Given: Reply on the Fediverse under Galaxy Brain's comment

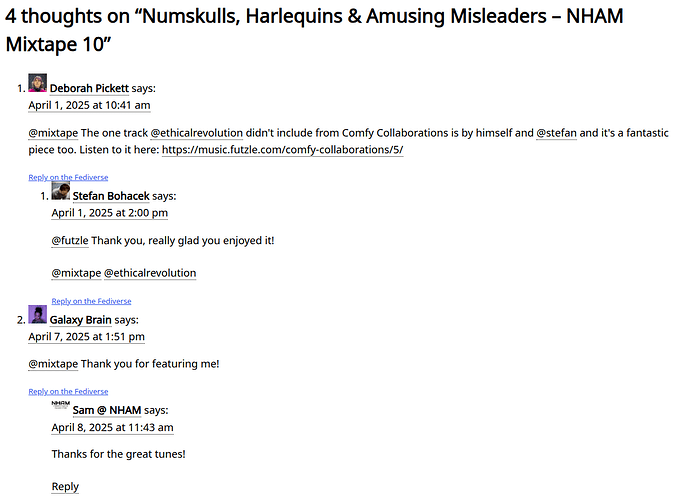Looking at the screenshot, I should click(68, 391).
